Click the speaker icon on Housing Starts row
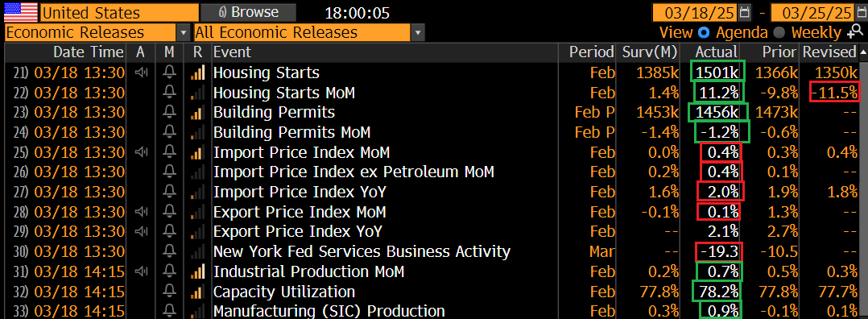This screenshot has height=319, width=868. click(141, 72)
